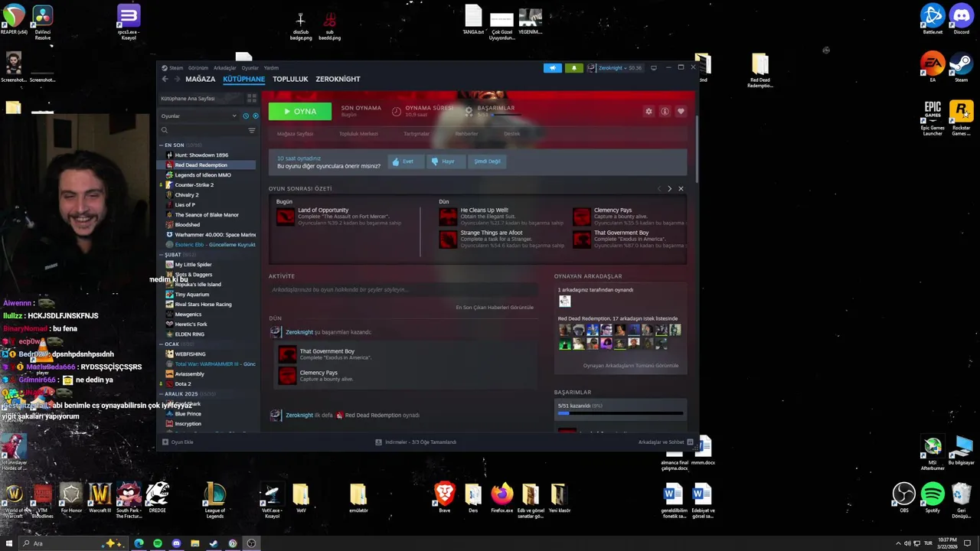Open Battle.net desktop shortcut
This screenshot has width=980, height=551.
coord(933,19)
